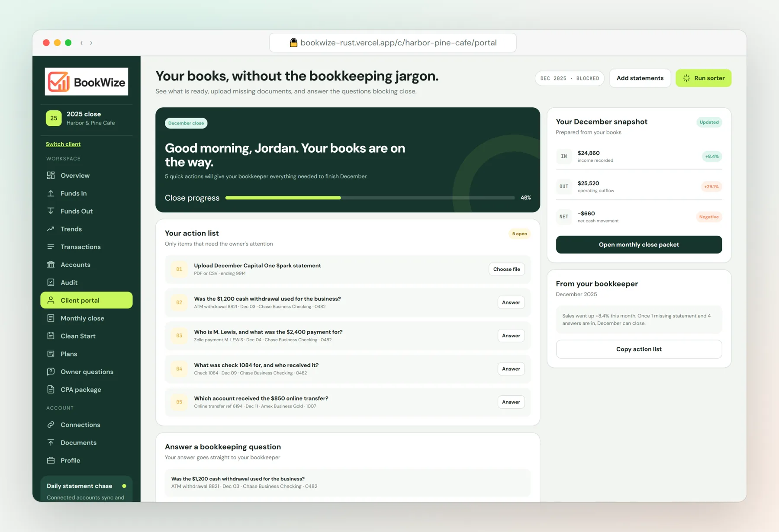The image size is (779, 532).
Task: Click the Connections link icon
Action: (x=51, y=425)
